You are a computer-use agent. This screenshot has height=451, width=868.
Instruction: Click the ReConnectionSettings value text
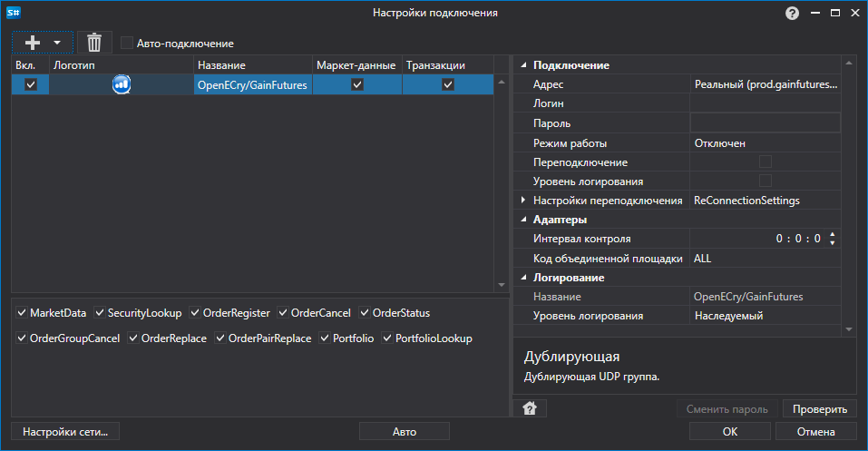[x=746, y=200]
